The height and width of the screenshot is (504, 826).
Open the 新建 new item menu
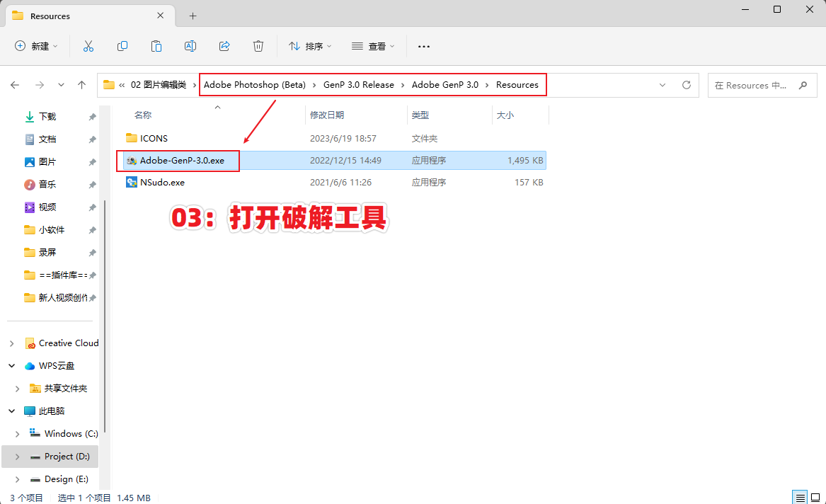37,46
